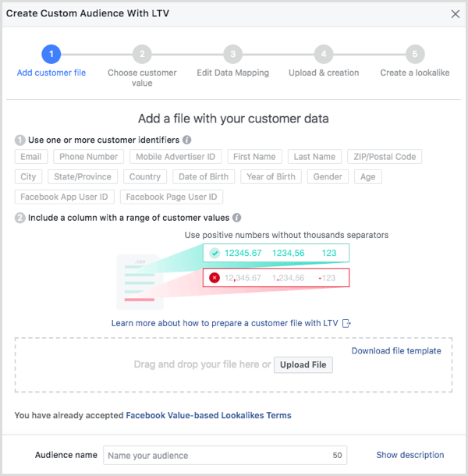Click Show description link
The image size is (468, 476).
pos(410,455)
